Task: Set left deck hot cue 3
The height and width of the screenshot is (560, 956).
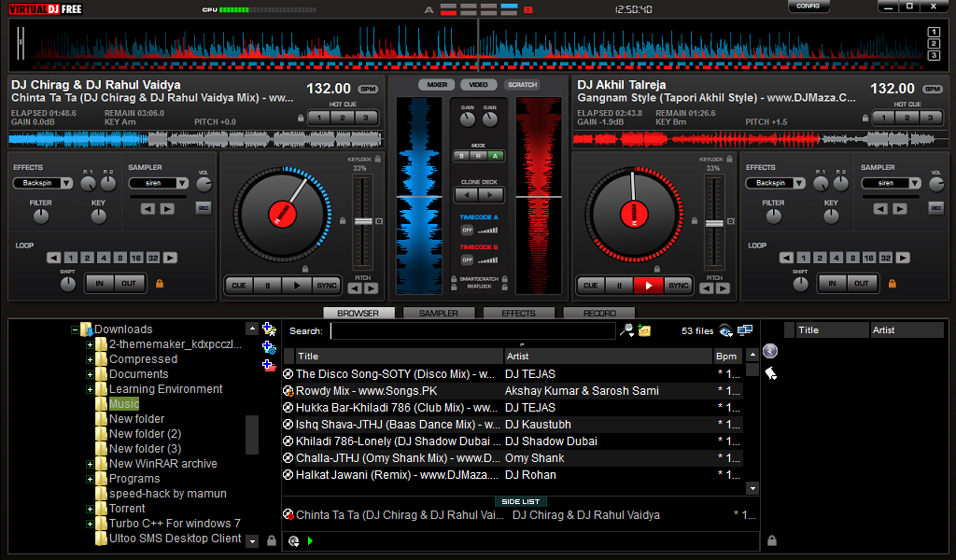Action: coord(366,118)
